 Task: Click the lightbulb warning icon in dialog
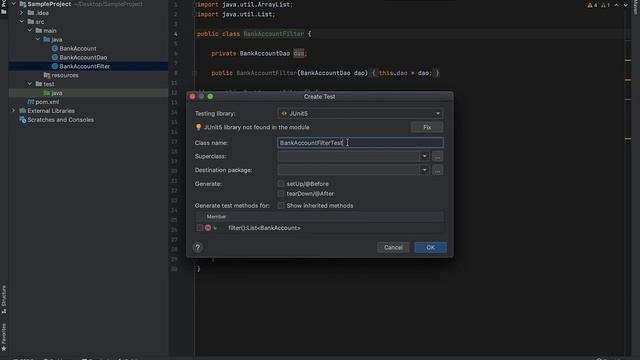pyautogui.click(x=198, y=127)
